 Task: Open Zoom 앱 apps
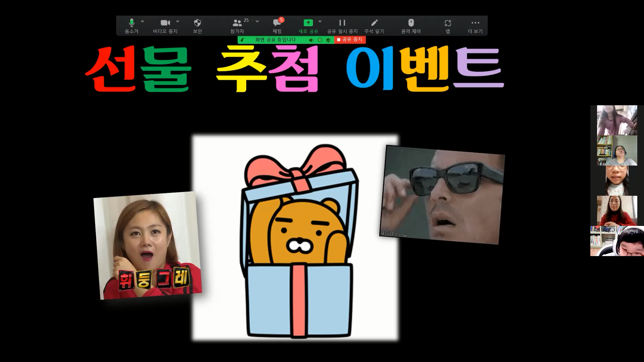coord(448,26)
